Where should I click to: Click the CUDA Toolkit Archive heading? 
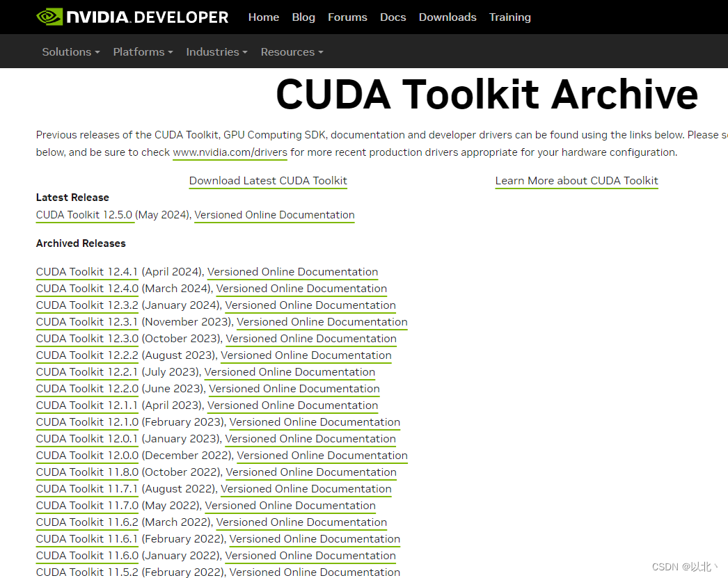[x=487, y=94]
